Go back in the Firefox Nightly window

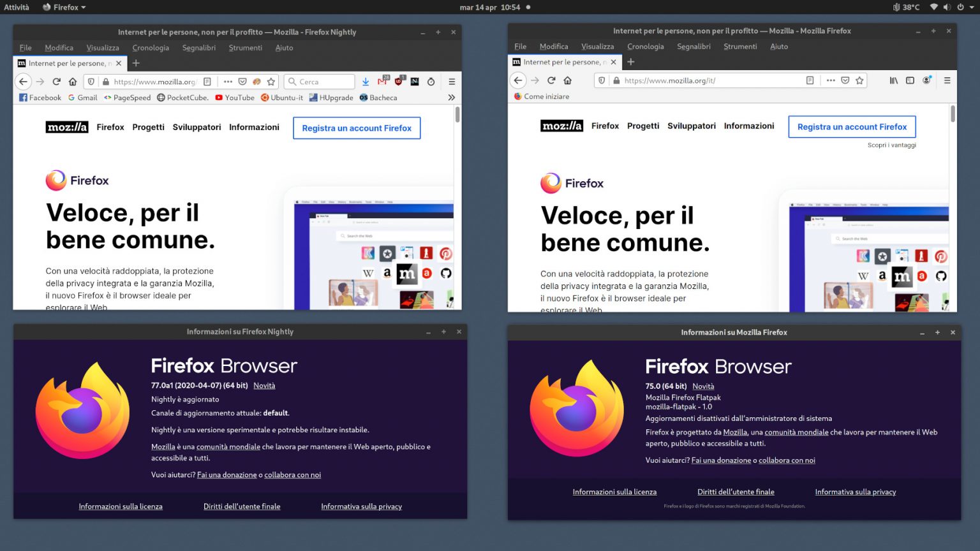[23, 82]
